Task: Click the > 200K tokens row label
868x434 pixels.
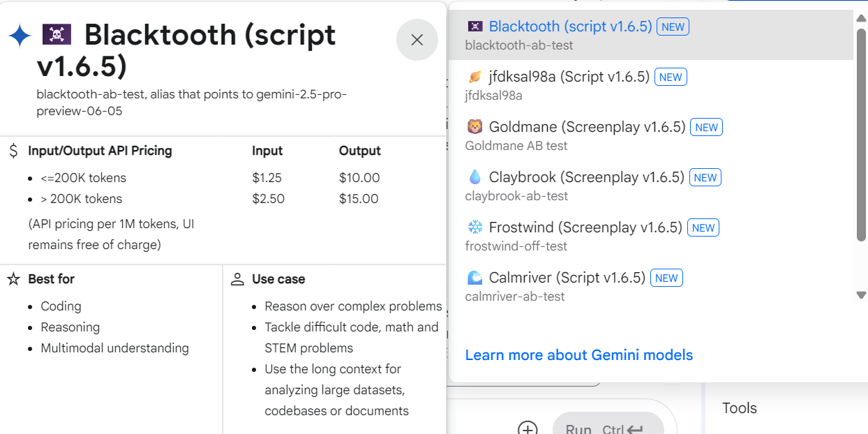Action: [81, 199]
